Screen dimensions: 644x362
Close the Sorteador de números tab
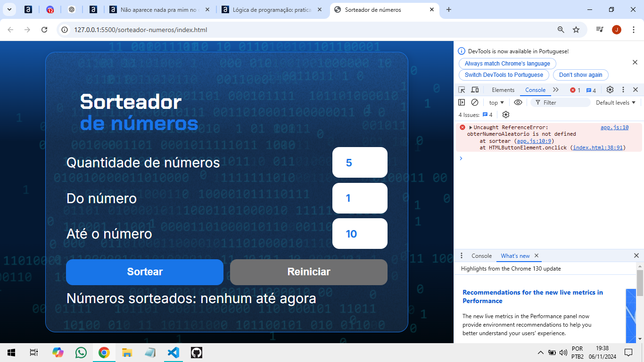click(x=432, y=9)
